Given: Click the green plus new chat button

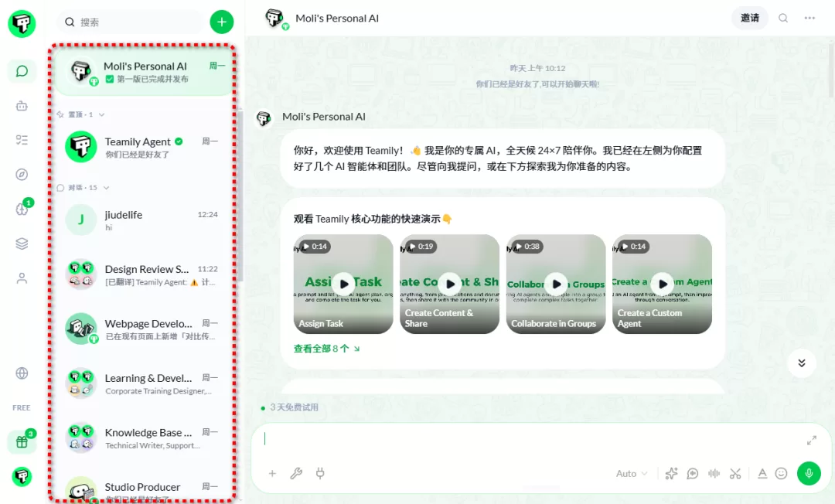Looking at the screenshot, I should 222,22.
